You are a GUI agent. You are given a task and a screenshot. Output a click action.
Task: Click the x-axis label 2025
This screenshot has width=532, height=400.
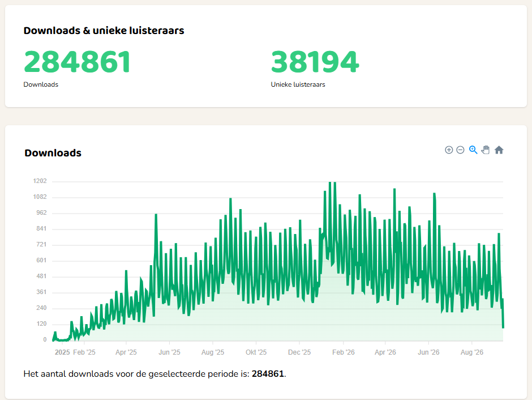point(62,352)
